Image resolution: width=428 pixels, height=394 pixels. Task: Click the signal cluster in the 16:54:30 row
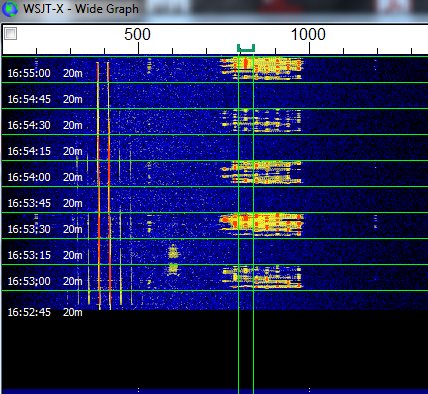pos(262,121)
